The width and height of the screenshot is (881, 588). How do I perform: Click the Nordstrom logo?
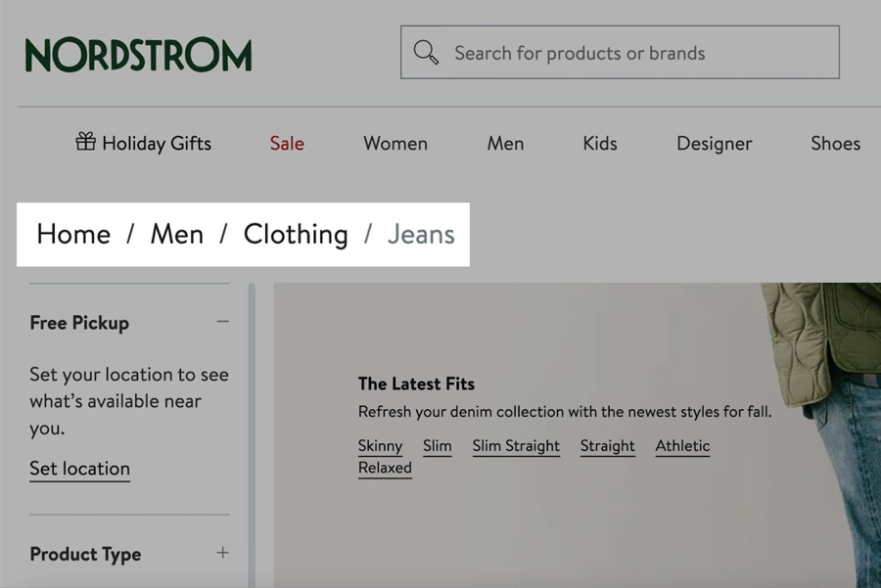138,55
